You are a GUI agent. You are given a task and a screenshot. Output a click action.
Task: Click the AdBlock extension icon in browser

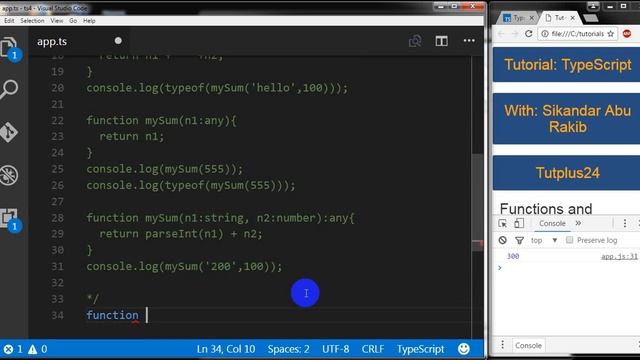tap(627, 33)
